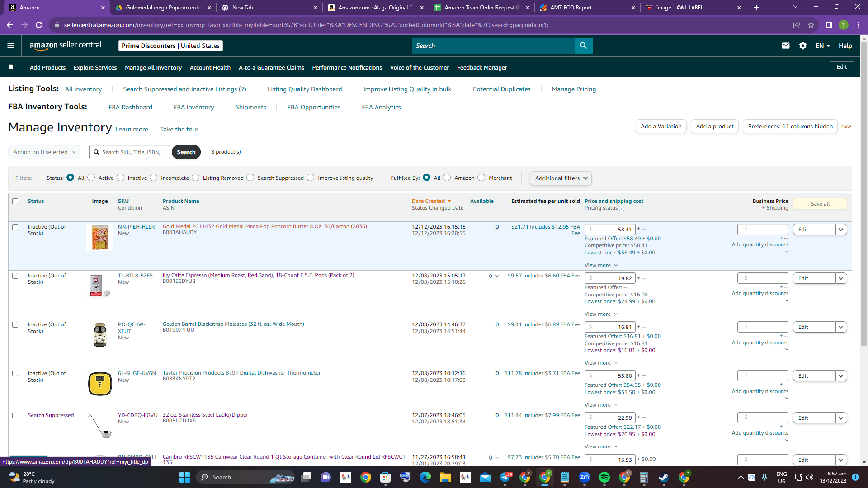The height and width of the screenshot is (488, 868).
Task: Open the settings gear in Seller Central
Action: (803, 46)
